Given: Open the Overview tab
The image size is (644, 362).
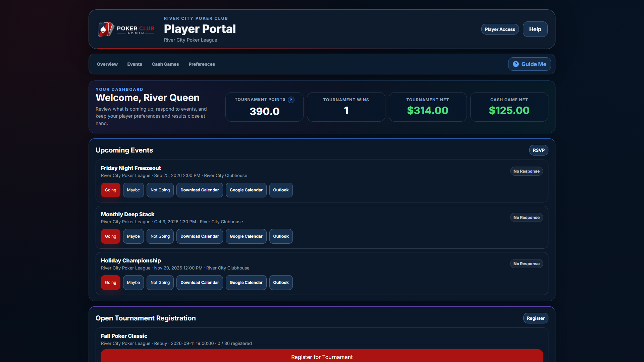Looking at the screenshot, I should tap(107, 64).
